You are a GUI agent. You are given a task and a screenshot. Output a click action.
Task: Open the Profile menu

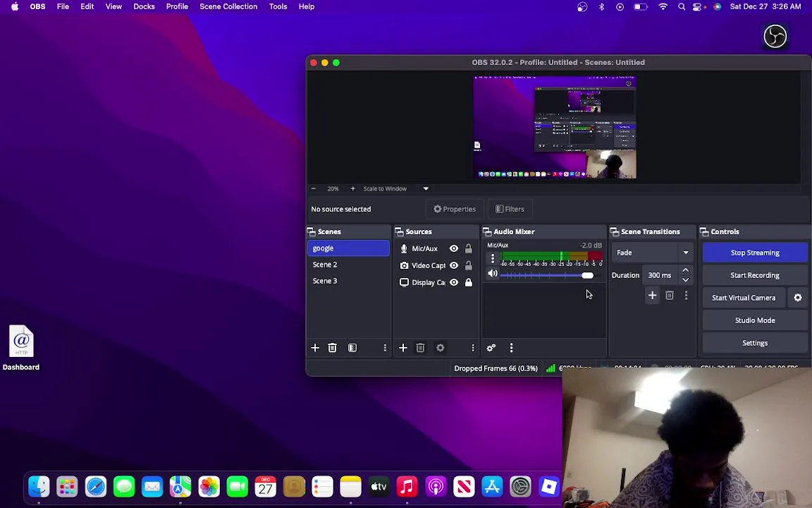tap(177, 7)
